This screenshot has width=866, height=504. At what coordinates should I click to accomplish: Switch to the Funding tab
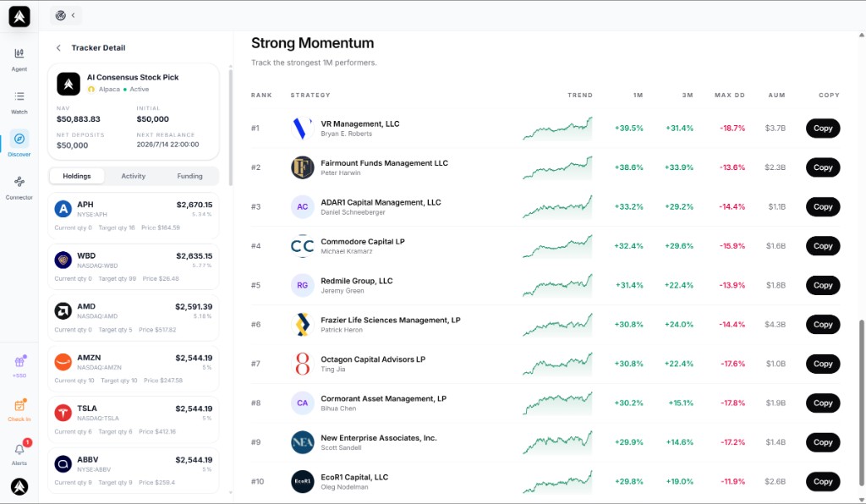(x=189, y=176)
